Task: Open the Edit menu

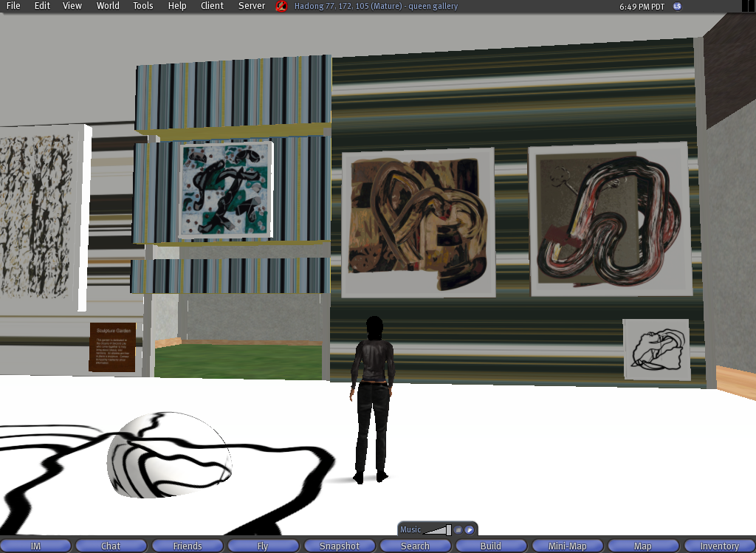Action: 42,6
